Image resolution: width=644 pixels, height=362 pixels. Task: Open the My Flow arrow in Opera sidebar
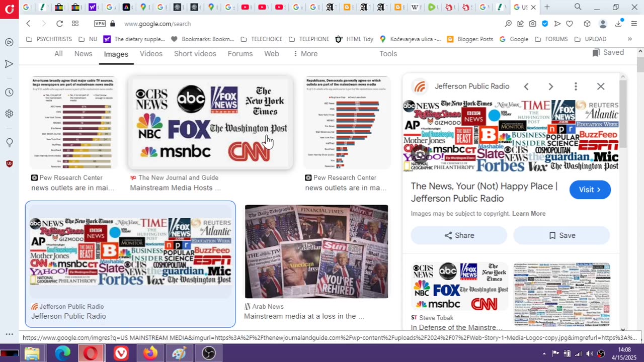pos(9,64)
